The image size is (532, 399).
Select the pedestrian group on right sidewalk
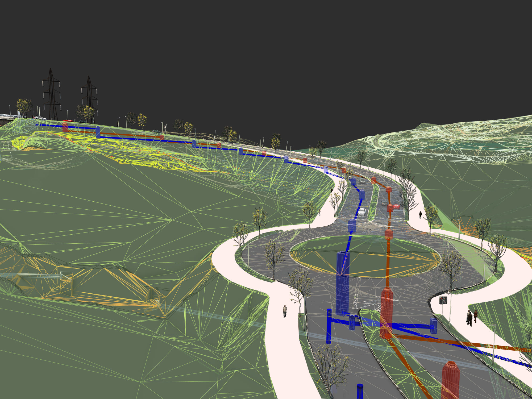(471, 318)
